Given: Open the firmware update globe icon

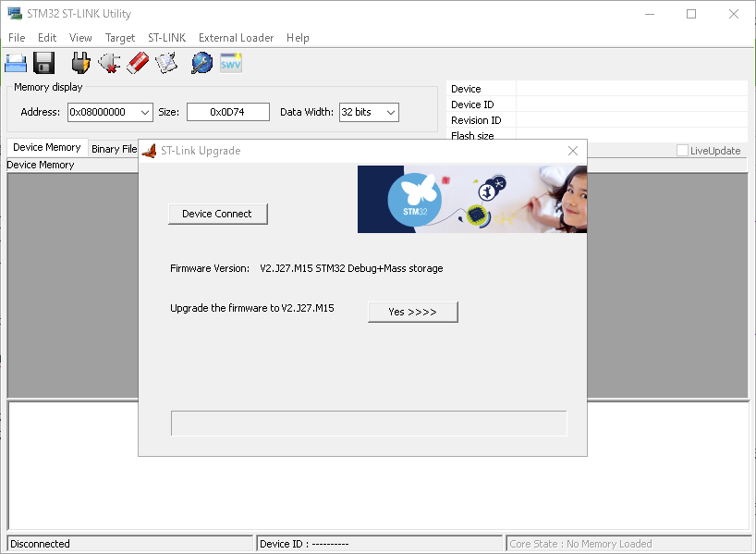Looking at the screenshot, I should (201, 63).
